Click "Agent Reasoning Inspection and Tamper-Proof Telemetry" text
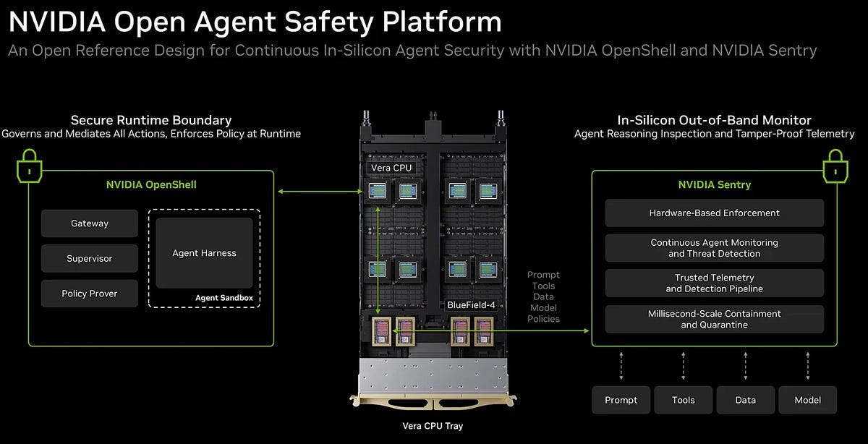Viewport: 868px width, 444px height. pos(715,134)
